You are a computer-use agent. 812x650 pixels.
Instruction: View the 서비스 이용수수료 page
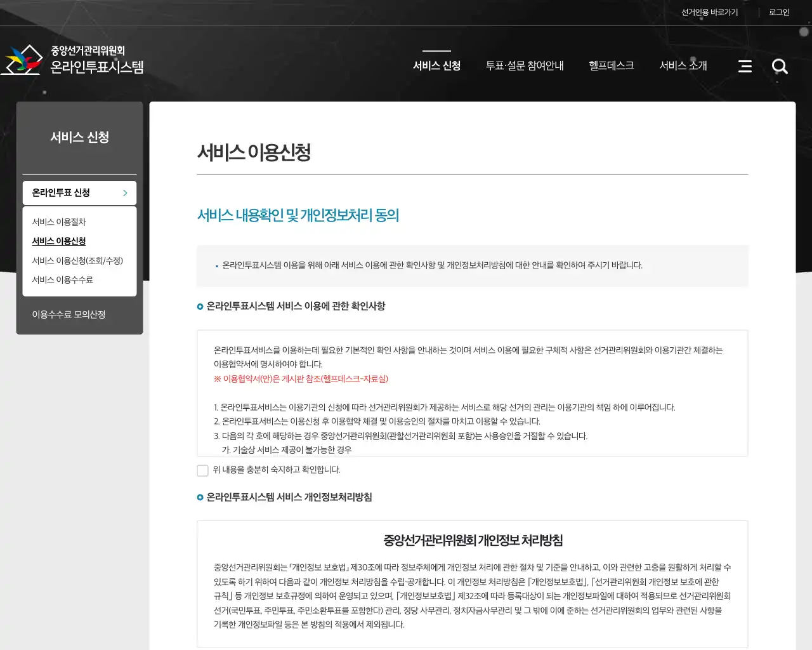(x=61, y=279)
